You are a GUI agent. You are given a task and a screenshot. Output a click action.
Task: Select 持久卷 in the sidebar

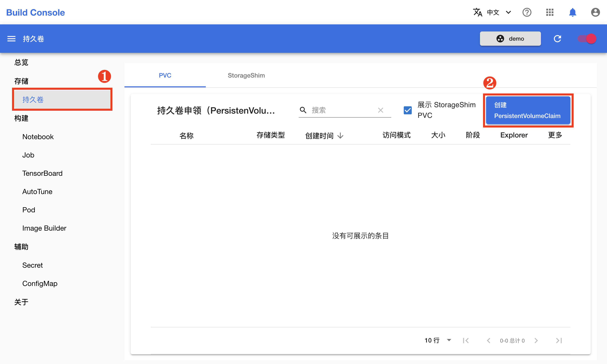[x=62, y=100]
